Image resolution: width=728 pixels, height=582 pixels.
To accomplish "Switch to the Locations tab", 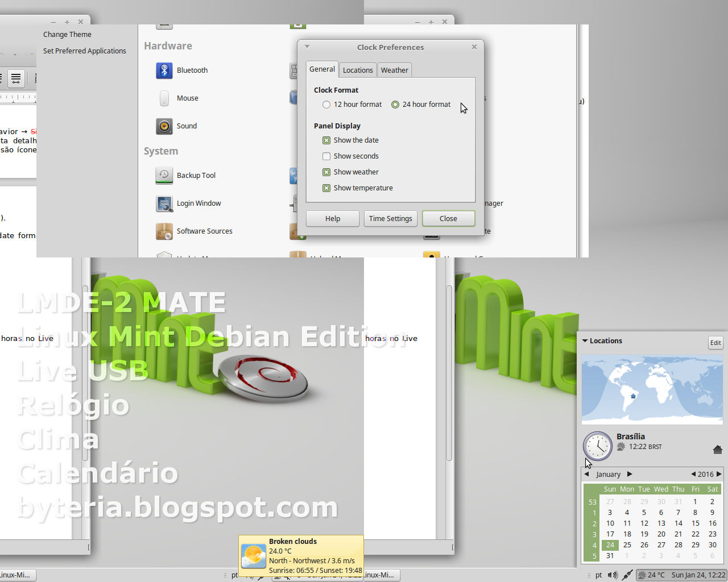I will tap(357, 69).
